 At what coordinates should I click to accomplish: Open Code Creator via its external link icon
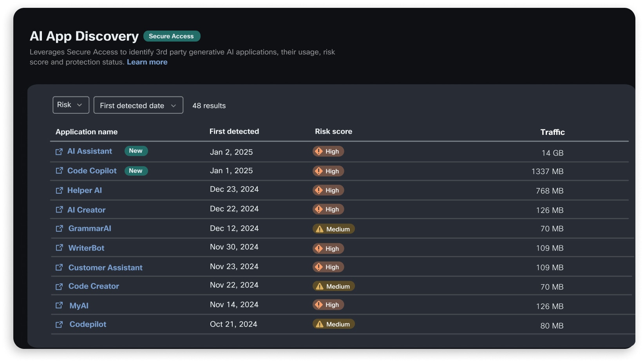pos(59,286)
